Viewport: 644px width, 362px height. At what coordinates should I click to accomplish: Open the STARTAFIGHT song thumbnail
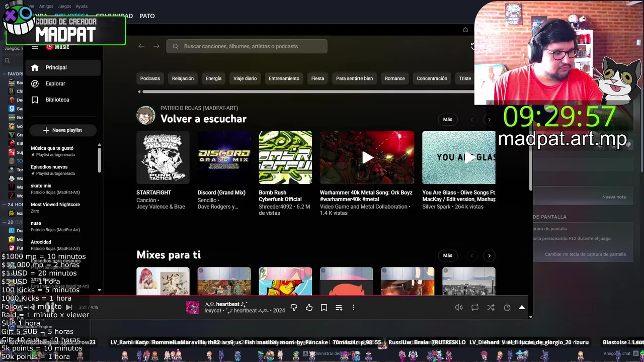pyautogui.click(x=163, y=157)
